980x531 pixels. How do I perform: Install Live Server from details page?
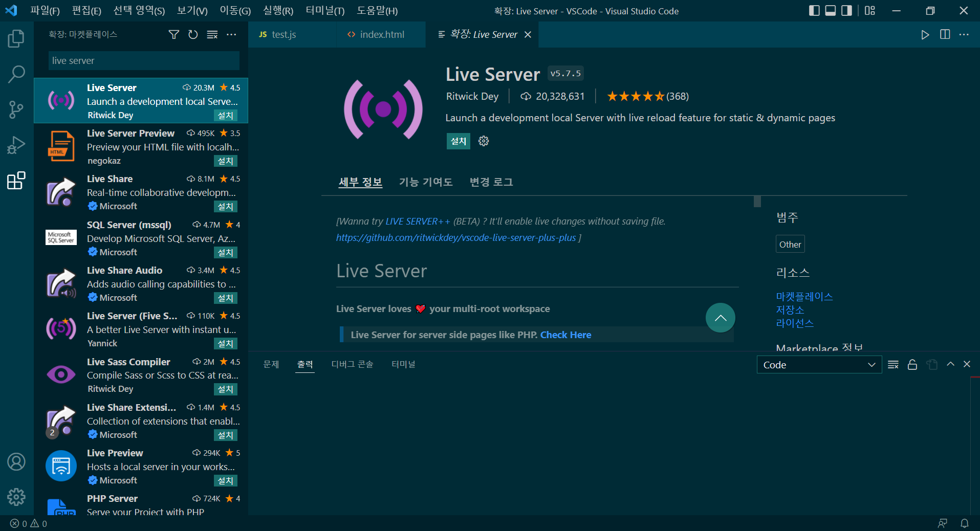point(459,141)
